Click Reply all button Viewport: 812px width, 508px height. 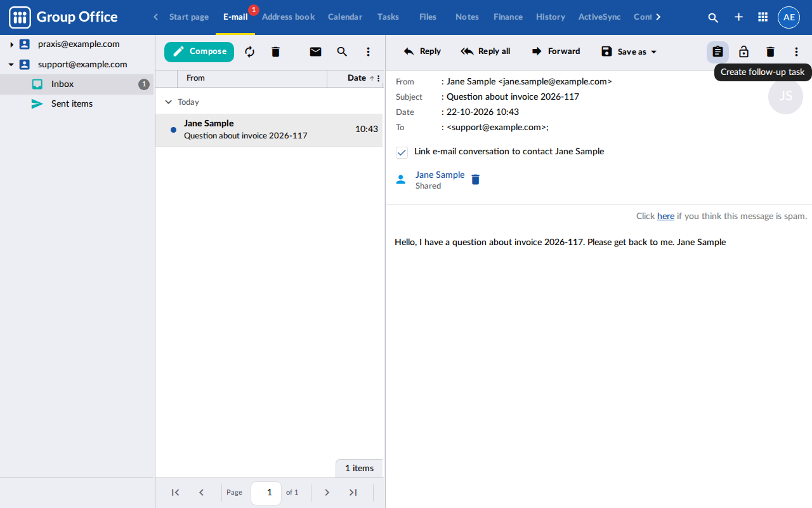click(485, 51)
